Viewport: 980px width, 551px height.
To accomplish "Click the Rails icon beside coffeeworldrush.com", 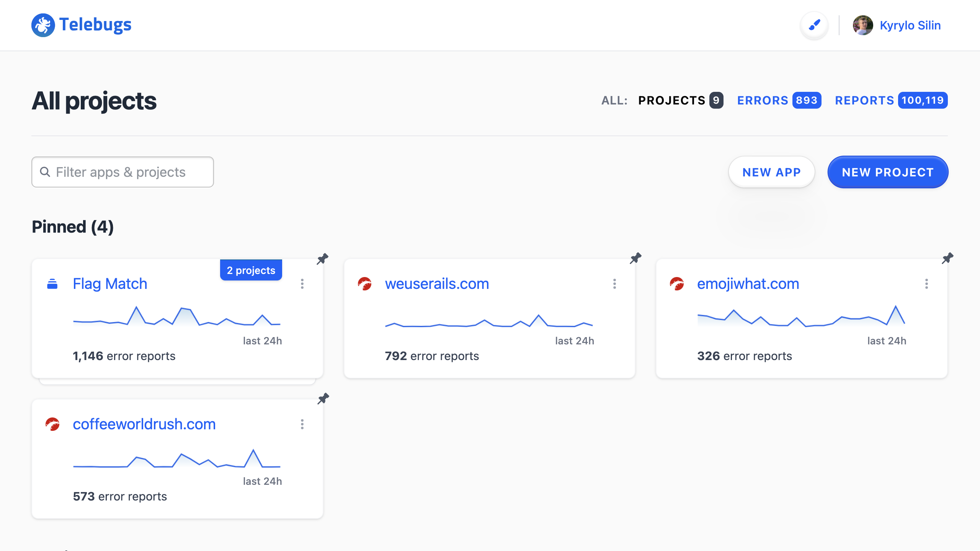I will point(52,424).
